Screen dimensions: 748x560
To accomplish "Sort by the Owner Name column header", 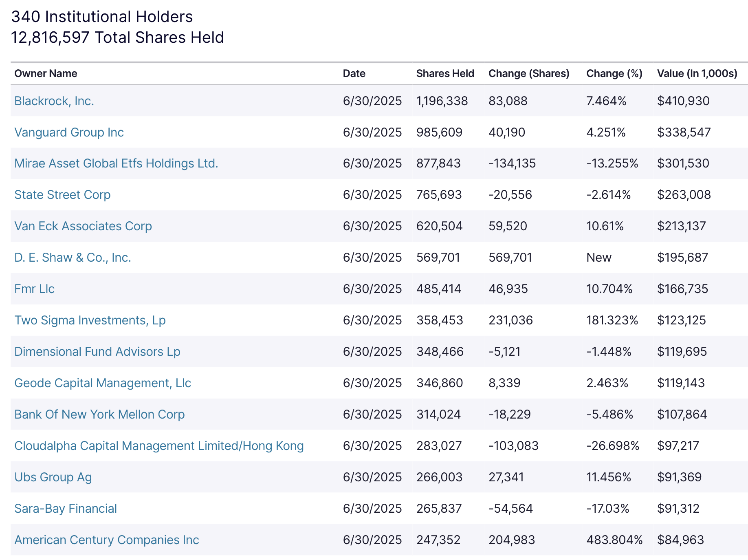I will coord(46,73).
